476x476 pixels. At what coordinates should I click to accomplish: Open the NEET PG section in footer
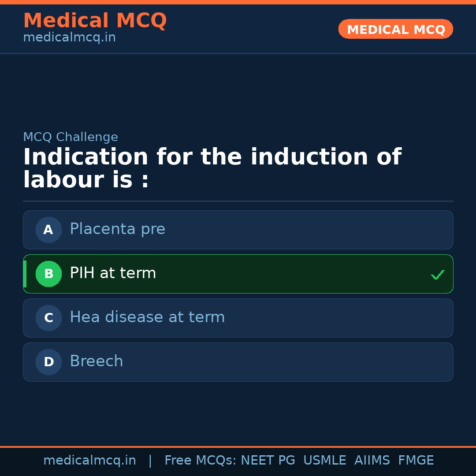click(268, 460)
